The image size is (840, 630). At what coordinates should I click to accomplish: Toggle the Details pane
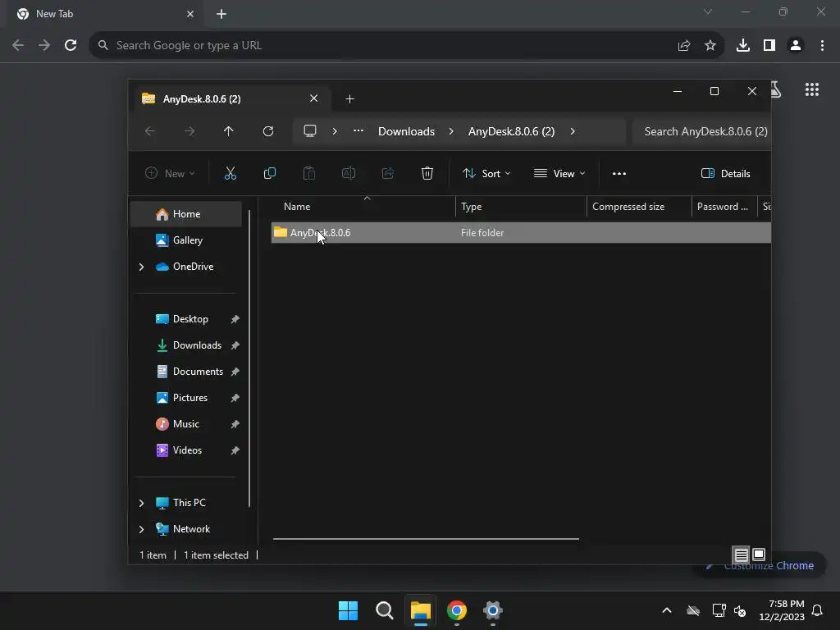click(x=726, y=174)
